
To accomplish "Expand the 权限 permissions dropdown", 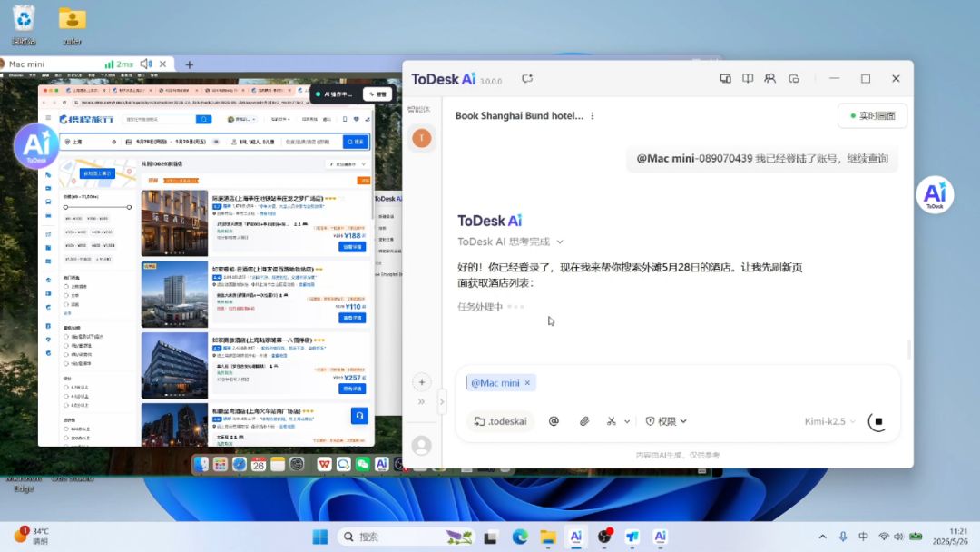I will (x=666, y=421).
